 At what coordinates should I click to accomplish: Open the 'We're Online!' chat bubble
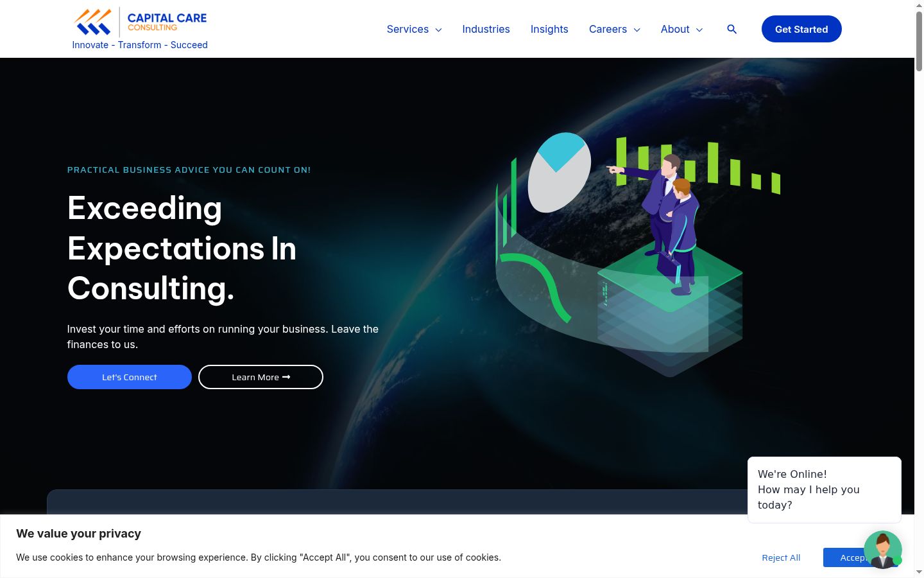(x=825, y=489)
